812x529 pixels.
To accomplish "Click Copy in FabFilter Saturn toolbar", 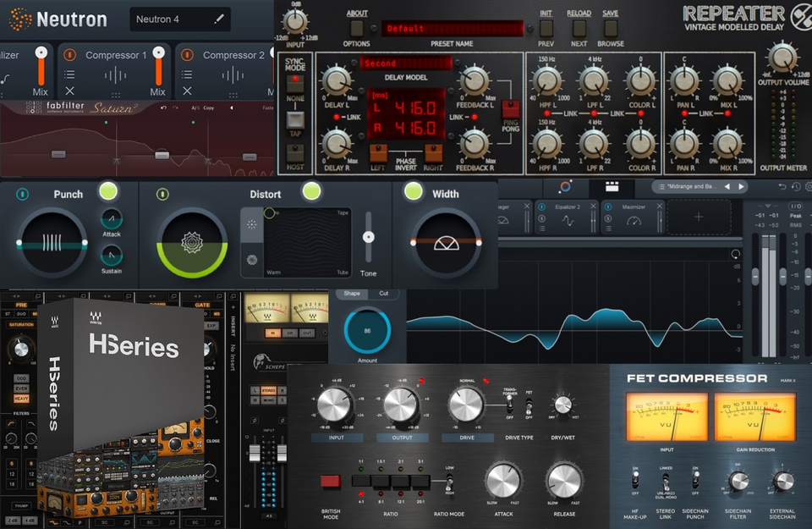I will tap(209, 107).
